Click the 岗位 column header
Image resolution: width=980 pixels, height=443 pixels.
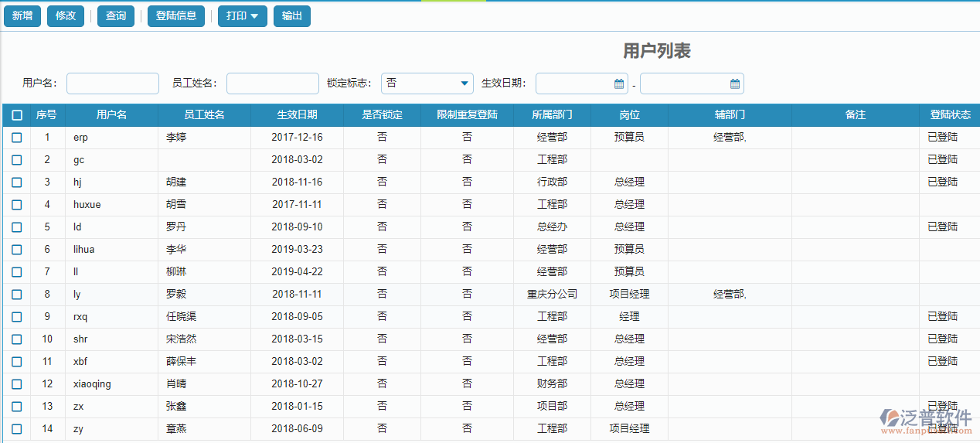coord(630,115)
